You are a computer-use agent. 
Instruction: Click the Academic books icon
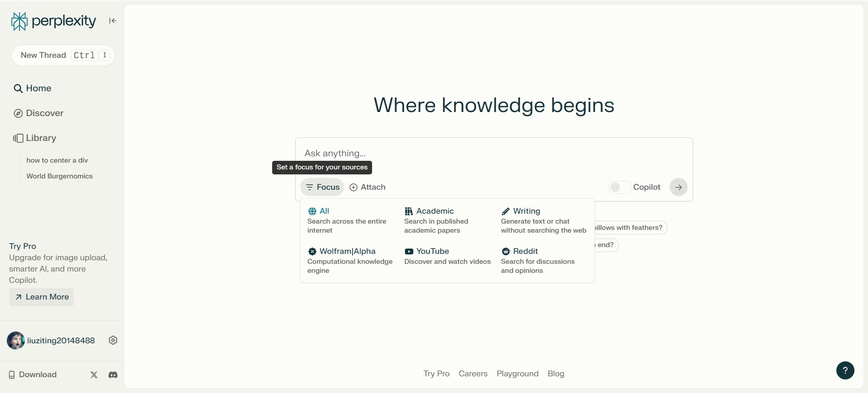(x=409, y=211)
